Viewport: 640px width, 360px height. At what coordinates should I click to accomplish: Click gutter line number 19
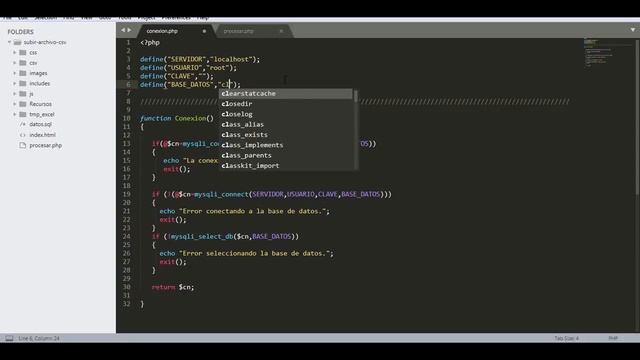point(127,194)
